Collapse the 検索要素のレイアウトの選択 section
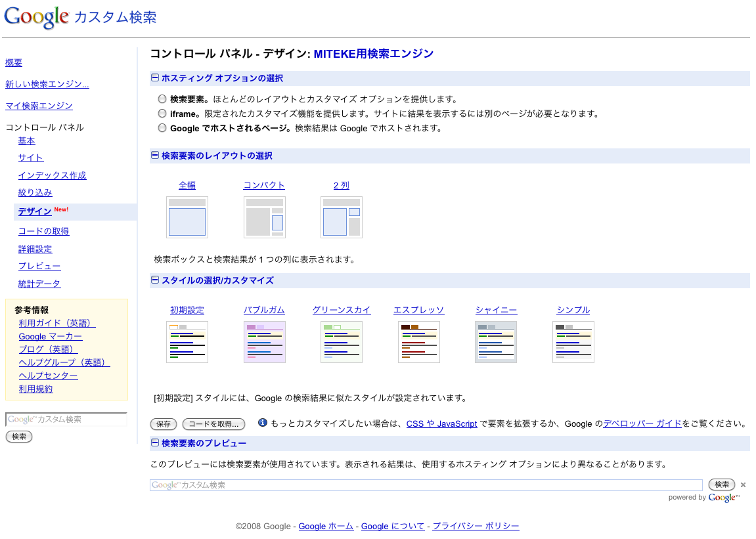This screenshot has height=539, width=756. [x=155, y=155]
